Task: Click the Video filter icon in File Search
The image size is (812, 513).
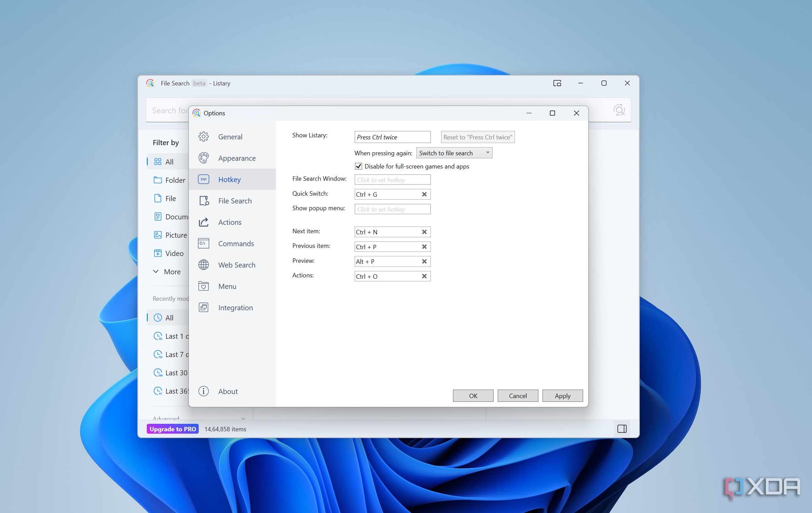Action: click(158, 253)
